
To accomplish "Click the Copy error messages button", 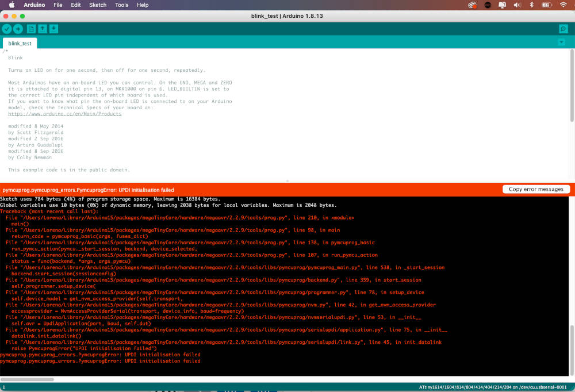I will tap(536, 189).
